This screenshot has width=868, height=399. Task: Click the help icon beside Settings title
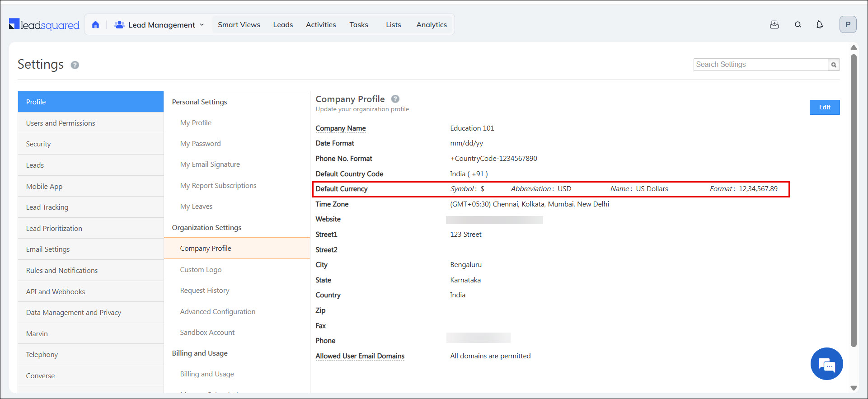coord(75,65)
